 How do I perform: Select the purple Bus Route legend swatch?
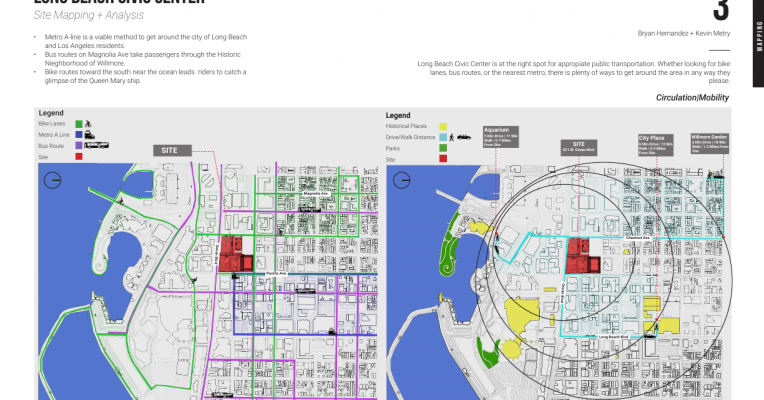(x=78, y=146)
